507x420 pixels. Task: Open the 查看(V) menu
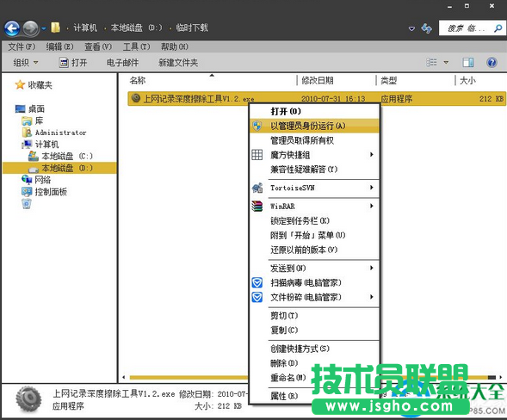98,46
